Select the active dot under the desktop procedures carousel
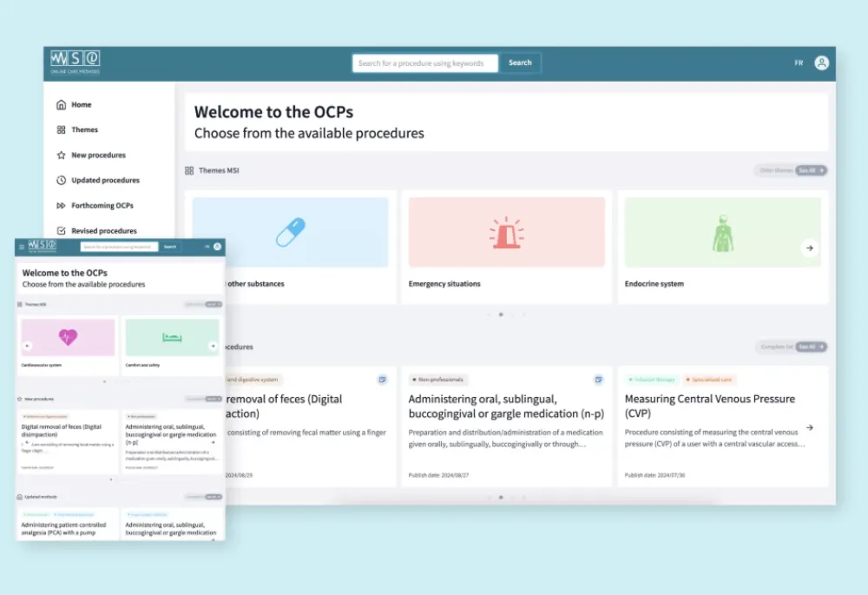This screenshot has width=868, height=595. 501,498
